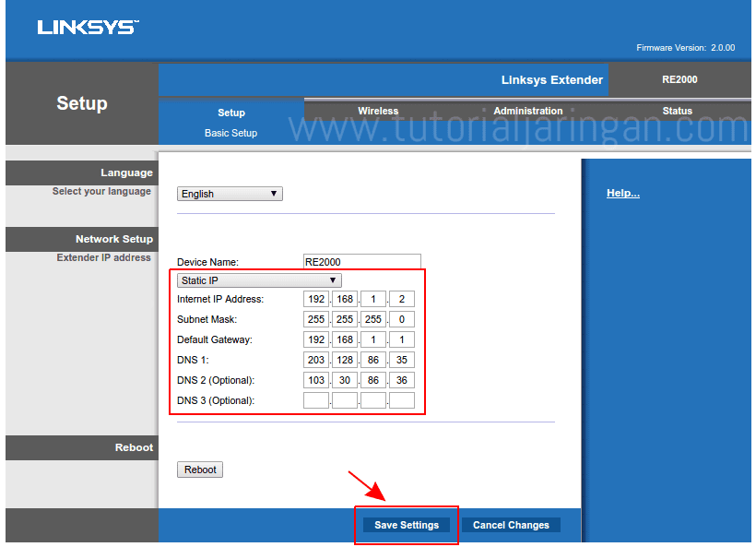Click the last Subnet Mask octet box
The width and height of the screenshot is (756, 547).
click(401, 318)
